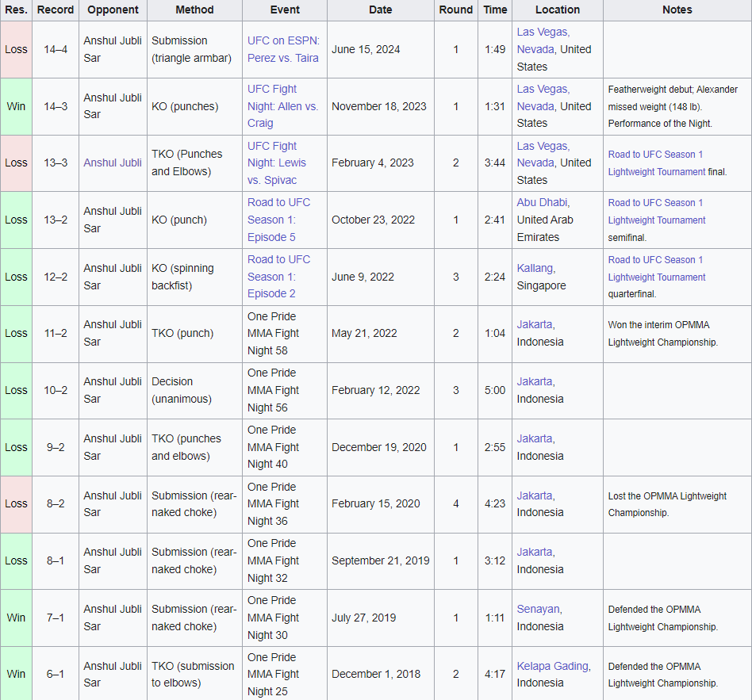Click the linked opponent Anshul Jubli in 13–3 row
This screenshot has height=700, width=752.
tap(113, 163)
